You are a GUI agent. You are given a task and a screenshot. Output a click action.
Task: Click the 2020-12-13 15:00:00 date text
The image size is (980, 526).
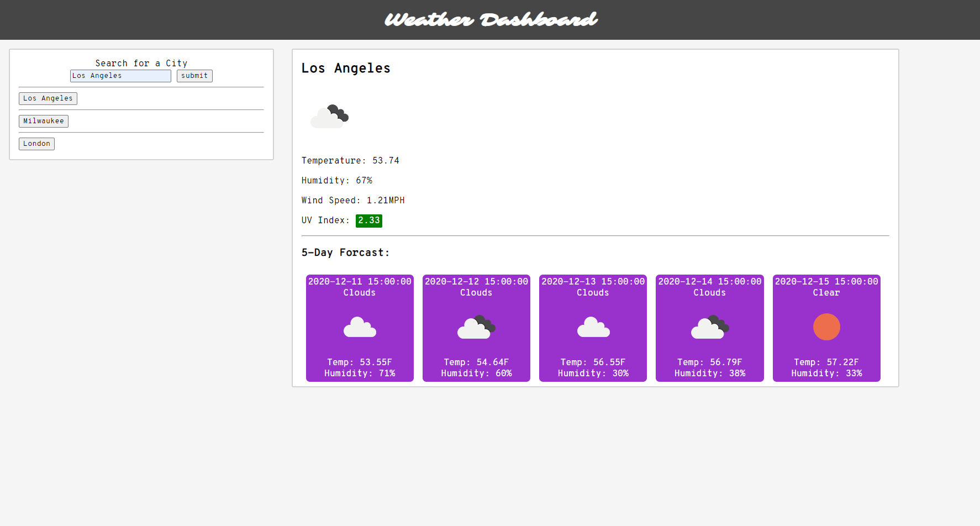coord(593,281)
